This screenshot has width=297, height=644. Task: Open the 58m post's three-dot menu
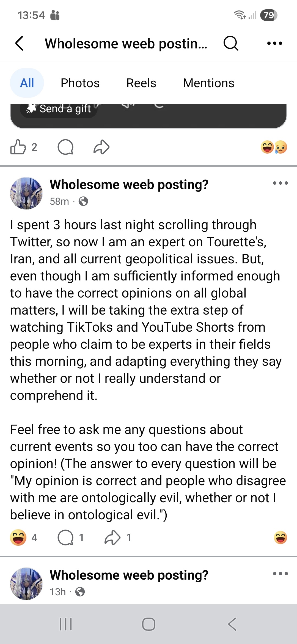(280, 183)
